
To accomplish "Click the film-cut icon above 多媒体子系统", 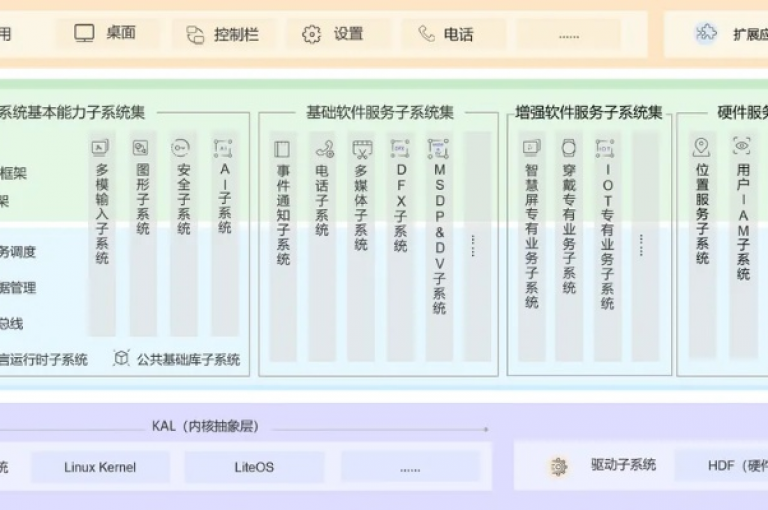I will point(362,149).
